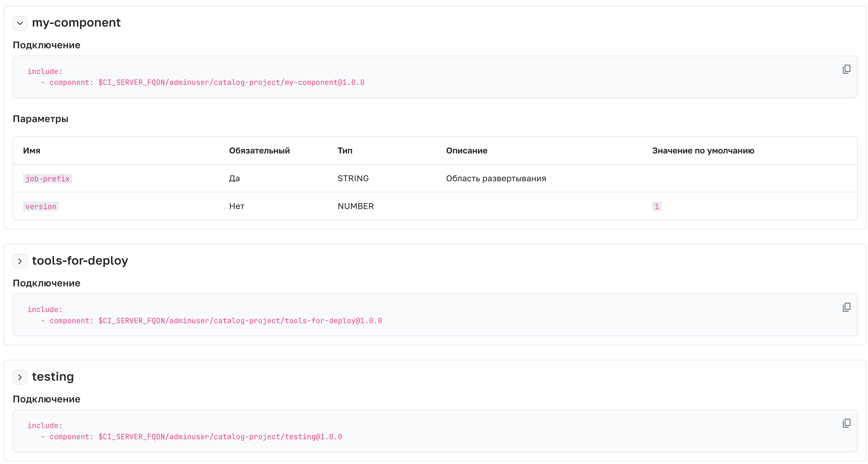
Task: Click the version parameter name
Action: pyautogui.click(x=41, y=206)
